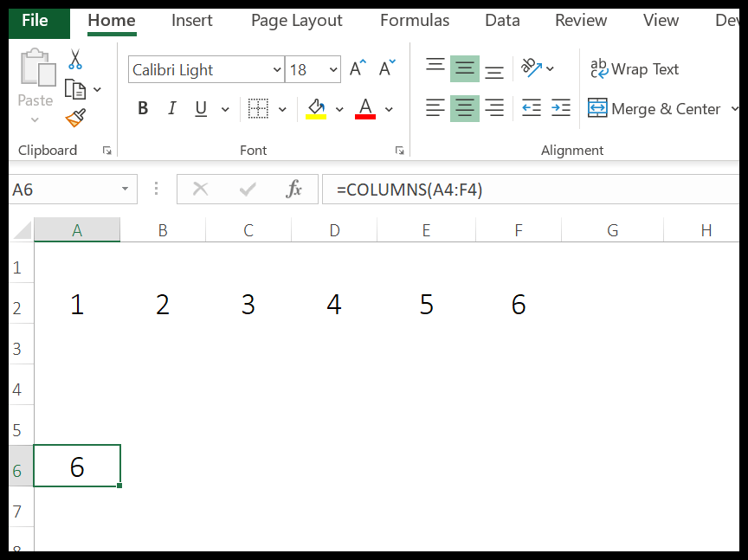Select the Italic formatting icon
The width and height of the screenshot is (748, 560).
[171, 108]
